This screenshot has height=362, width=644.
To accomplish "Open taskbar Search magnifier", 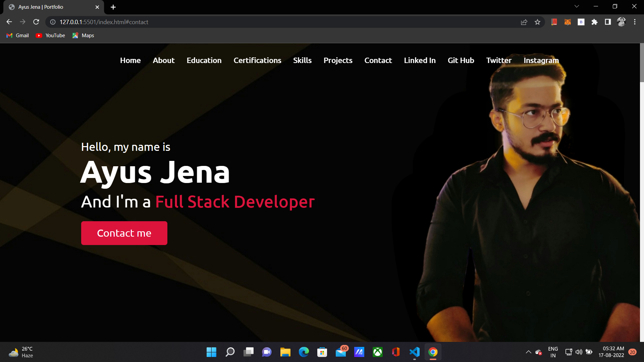I will pos(230,352).
